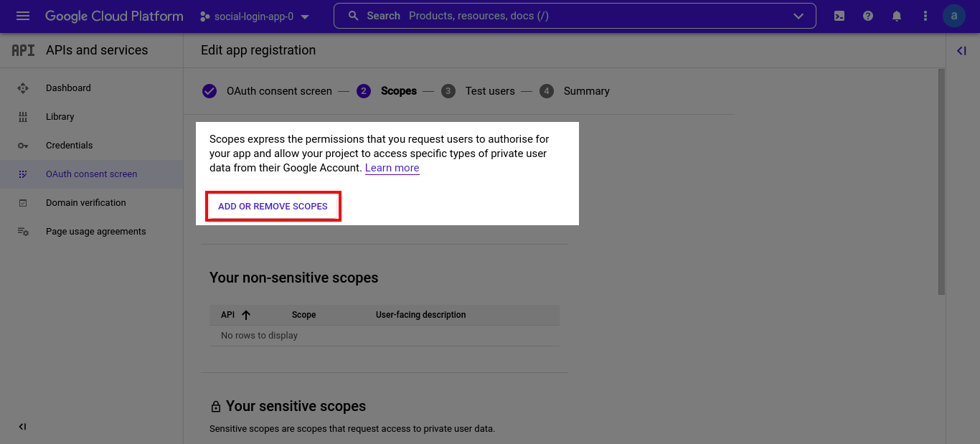Click the Credentials key icon
The width and height of the screenshot is (980, 444).
coord(23,146)
